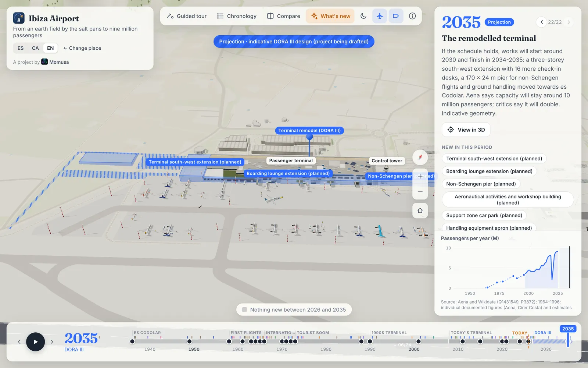Select EN language option
Image resolution: width=588 pixels, height=368 pixels.
(x=50, y=48)
